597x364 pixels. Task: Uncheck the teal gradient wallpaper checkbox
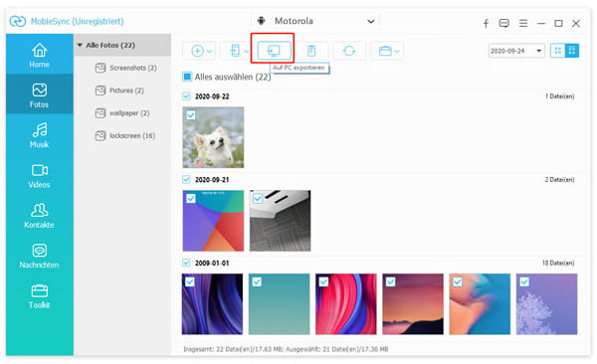(x=257, y=281)
